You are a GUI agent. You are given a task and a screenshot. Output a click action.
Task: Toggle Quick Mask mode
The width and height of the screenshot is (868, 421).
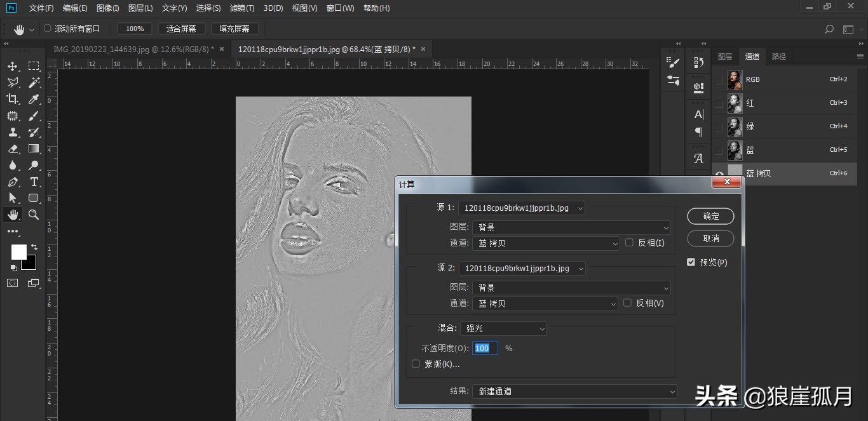(x=13, y=283)
